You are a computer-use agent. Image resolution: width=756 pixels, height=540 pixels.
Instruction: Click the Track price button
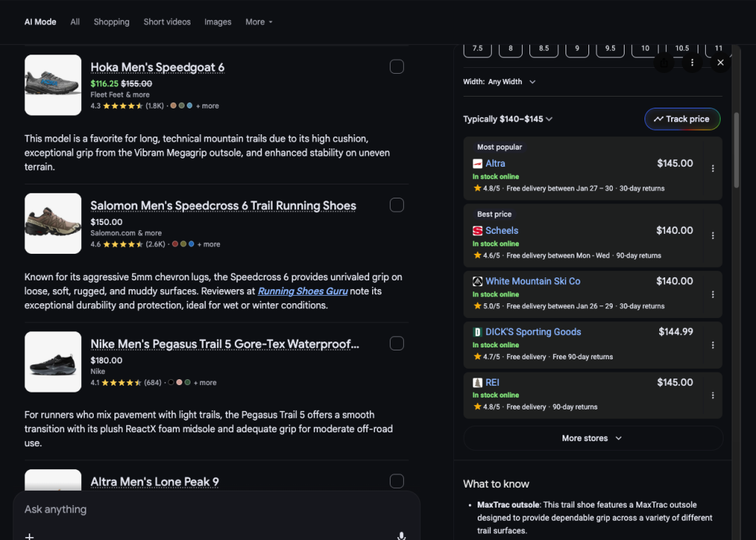click(x=682, y=119)
